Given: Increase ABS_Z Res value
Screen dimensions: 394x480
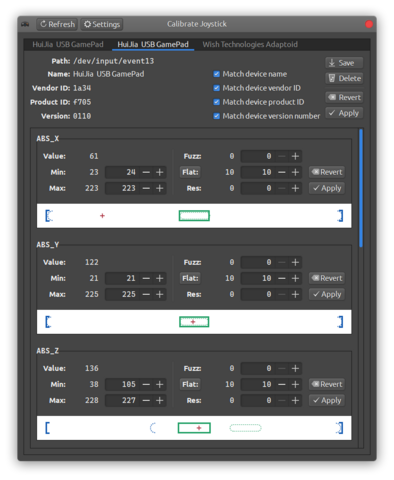Looking at the screenshot, I should [x=295, y=400].
